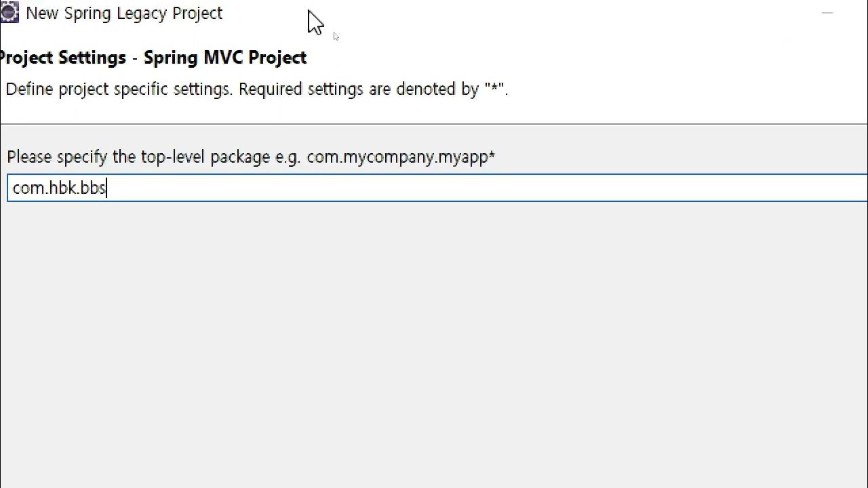Click the "New Spring Legacy Project" title text

[x=124, y=14]
